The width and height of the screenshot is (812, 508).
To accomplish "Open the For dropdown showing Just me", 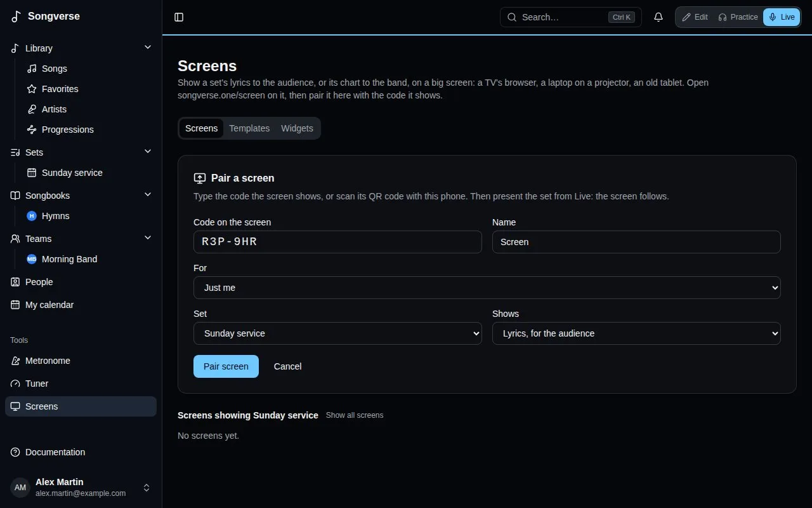I will coord(487,288).
